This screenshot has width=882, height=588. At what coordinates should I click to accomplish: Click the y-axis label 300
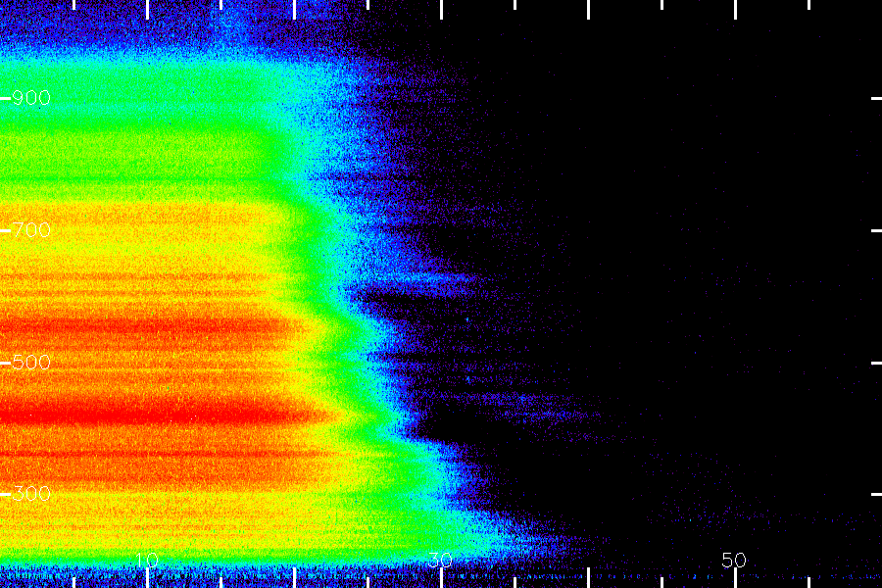tap(31, 494)
